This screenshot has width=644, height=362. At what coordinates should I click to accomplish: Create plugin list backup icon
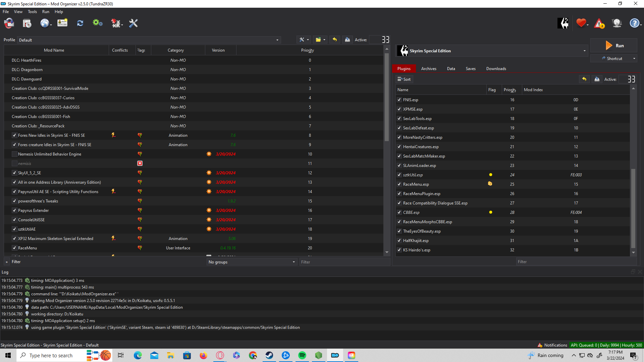pyautogui.click(x=597, y=79)
